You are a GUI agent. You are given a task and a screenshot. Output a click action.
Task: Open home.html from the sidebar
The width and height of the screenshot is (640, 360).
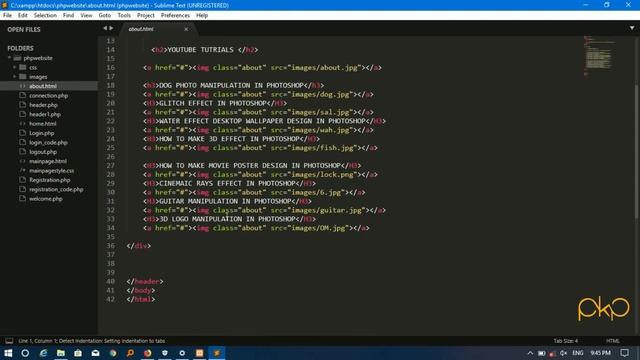pyautogui.click(x=42, y=124)
